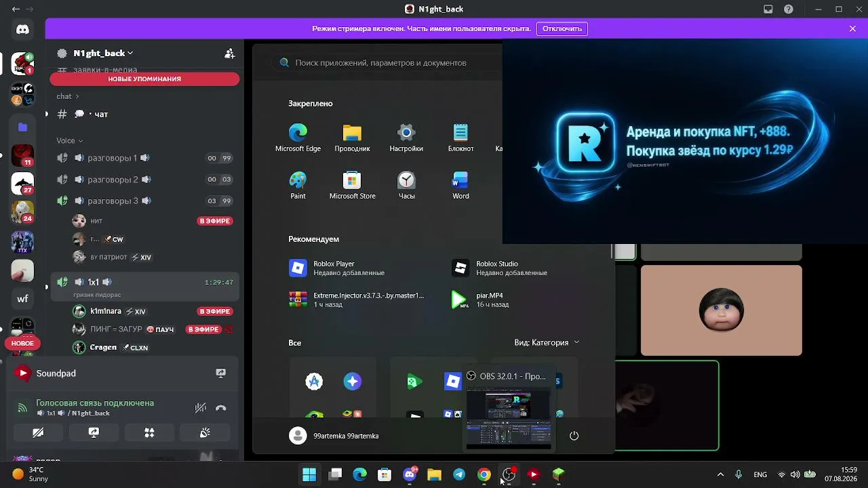Select voice channel разговоры 3
Viewport: 868px width, 488px height.
(144, 201)
